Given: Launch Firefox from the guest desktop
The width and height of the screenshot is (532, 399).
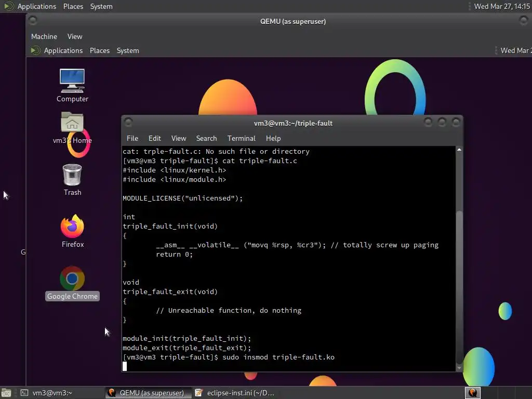Looking at the screenshot, I should [x=72, y=231].
